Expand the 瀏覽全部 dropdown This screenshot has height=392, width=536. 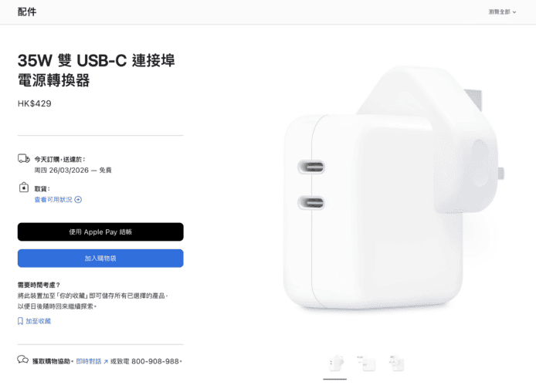tap(502, 12)
